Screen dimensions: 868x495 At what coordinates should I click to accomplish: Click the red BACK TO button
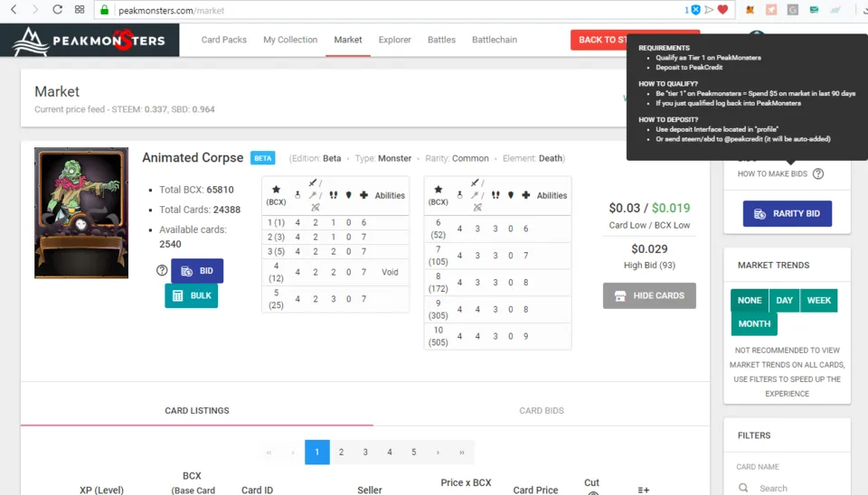[599, 40]
